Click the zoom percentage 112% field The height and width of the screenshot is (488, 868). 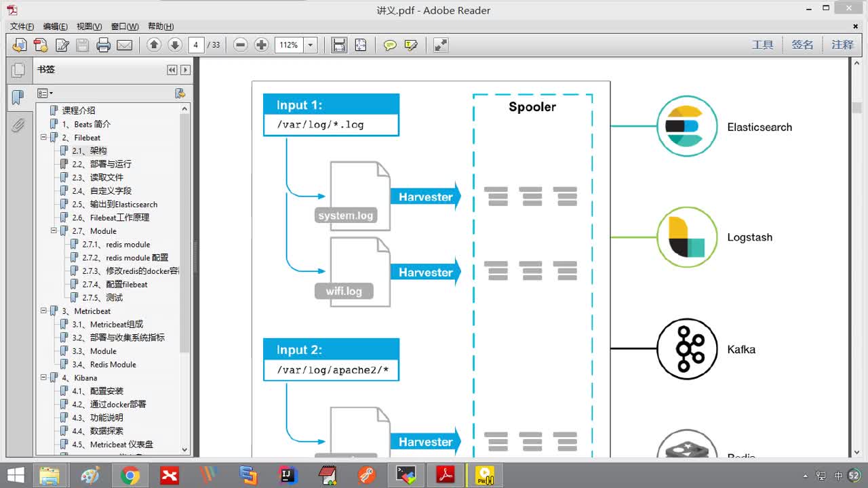click(x=290, y=45)
